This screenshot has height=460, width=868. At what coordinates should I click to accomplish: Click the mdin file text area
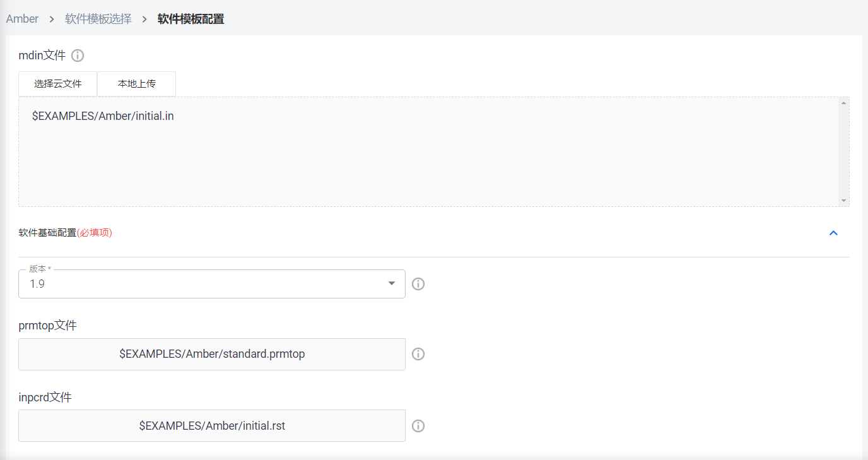434,151
